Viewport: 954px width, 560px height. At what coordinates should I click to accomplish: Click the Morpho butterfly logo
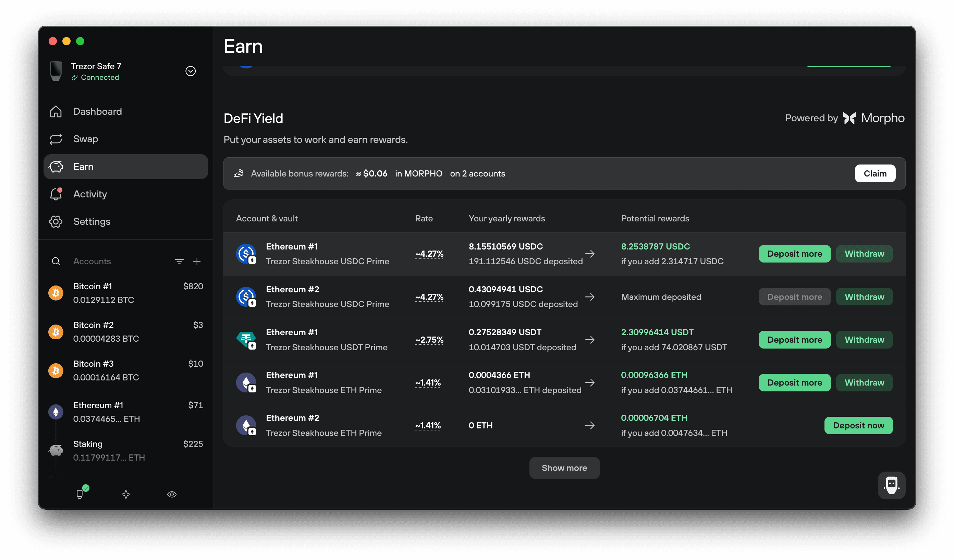849,118
